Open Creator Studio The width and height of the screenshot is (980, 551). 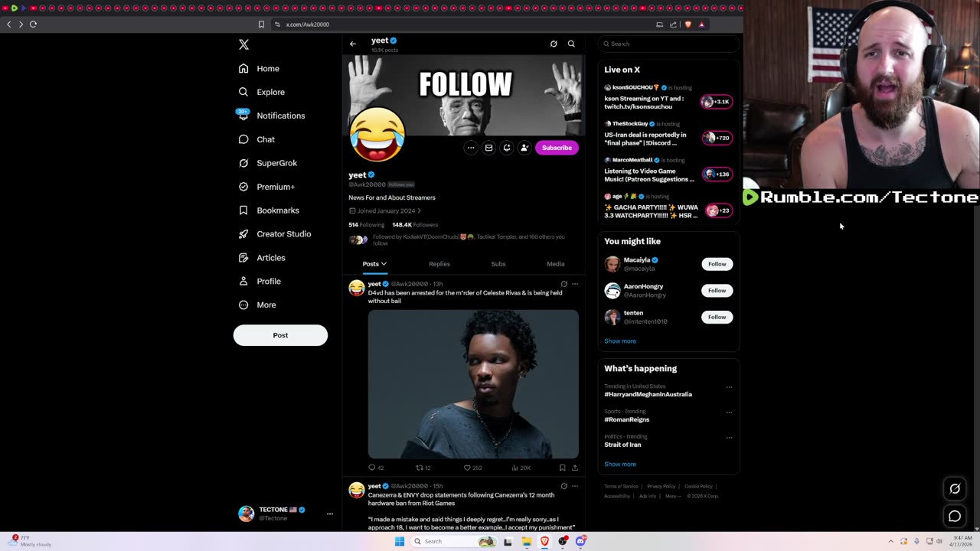pos(275,234)
